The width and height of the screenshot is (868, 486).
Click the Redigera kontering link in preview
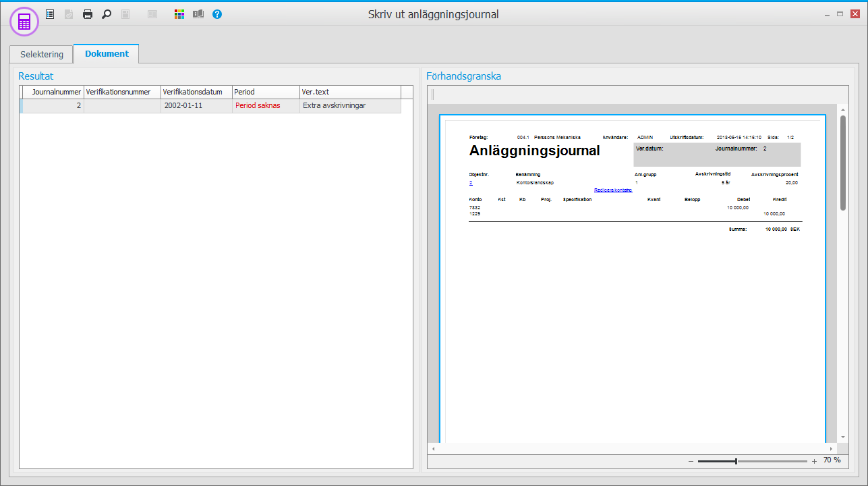coord(612,190)
